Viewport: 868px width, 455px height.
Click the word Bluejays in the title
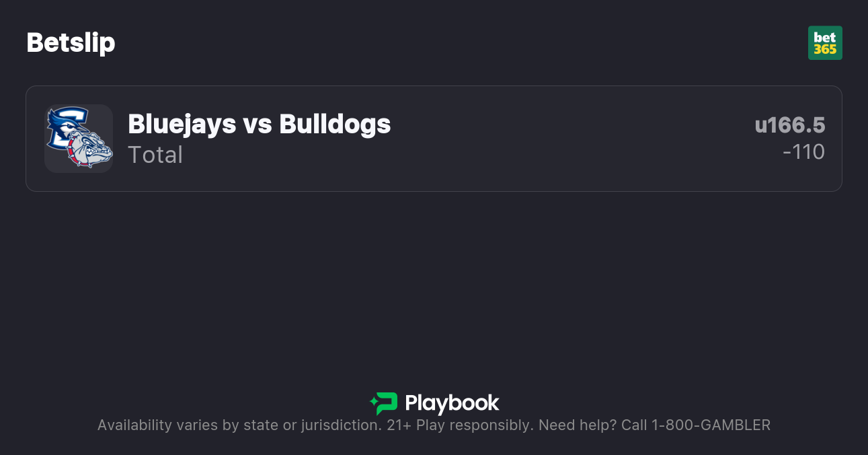coord(182,124)
